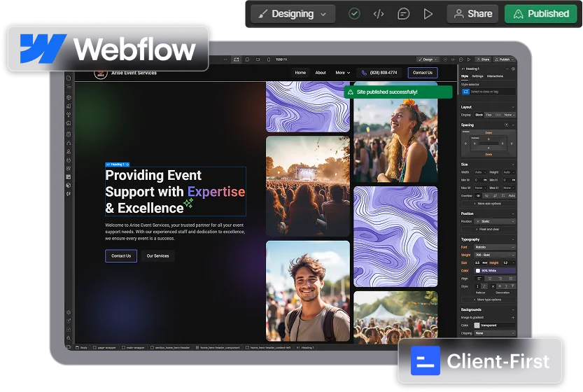
Task: Open the Clipping None dropdown
Action: pyautogui.click(x=496, y=333)
